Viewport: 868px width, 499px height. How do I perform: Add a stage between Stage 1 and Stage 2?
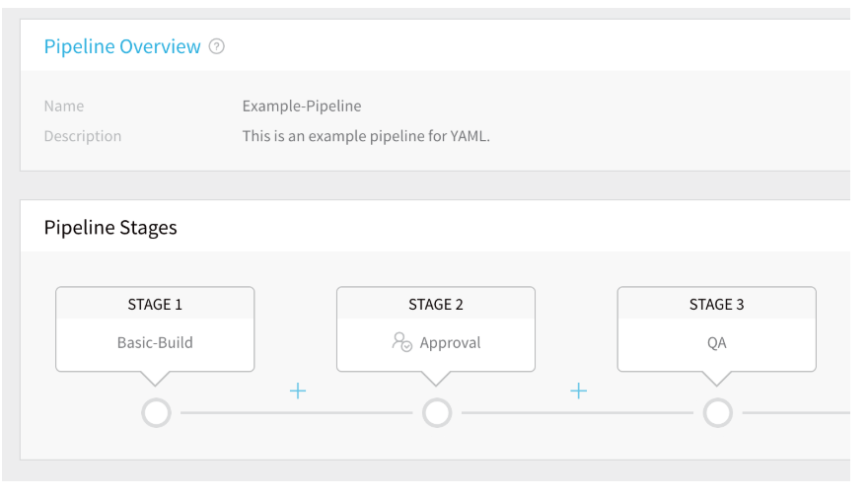coord(298,392)
